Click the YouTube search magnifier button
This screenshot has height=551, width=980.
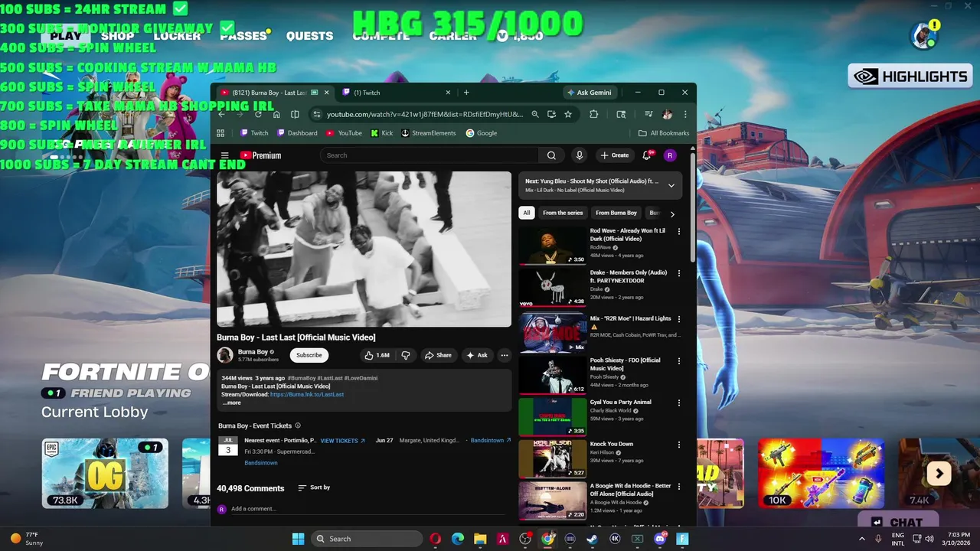(551, 155)
